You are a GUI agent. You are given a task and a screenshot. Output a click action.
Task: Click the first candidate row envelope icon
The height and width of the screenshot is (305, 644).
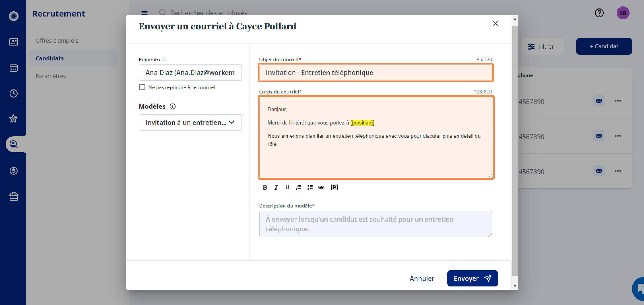click(599, 101)
